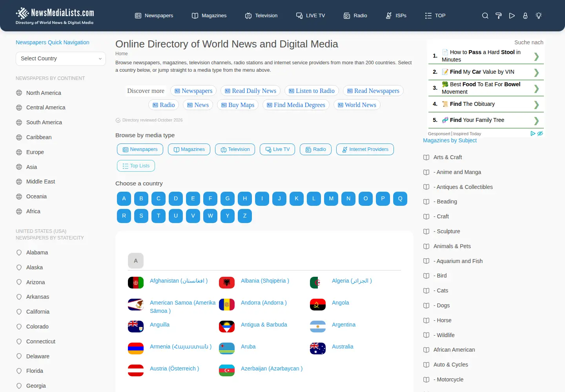Click the Australia flag icon
Image resolution: width=565 pixels, height=392 pixels.
[x=318, y=348]
